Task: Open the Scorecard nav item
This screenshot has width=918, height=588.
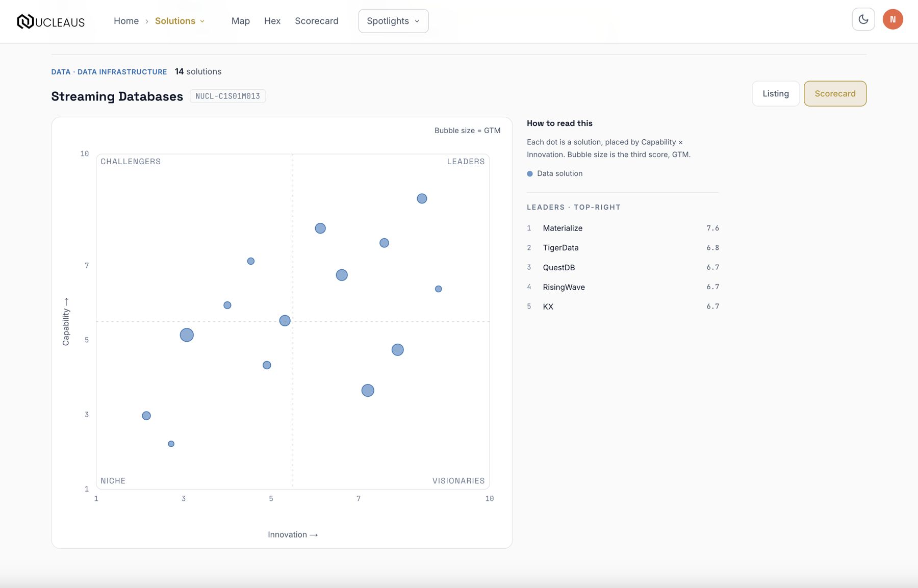Action: click(316, 21)
